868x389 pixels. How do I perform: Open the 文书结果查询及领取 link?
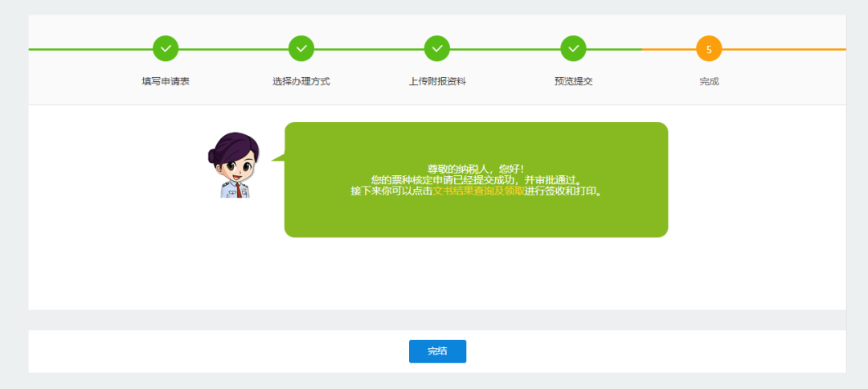(x=478, y=191)
